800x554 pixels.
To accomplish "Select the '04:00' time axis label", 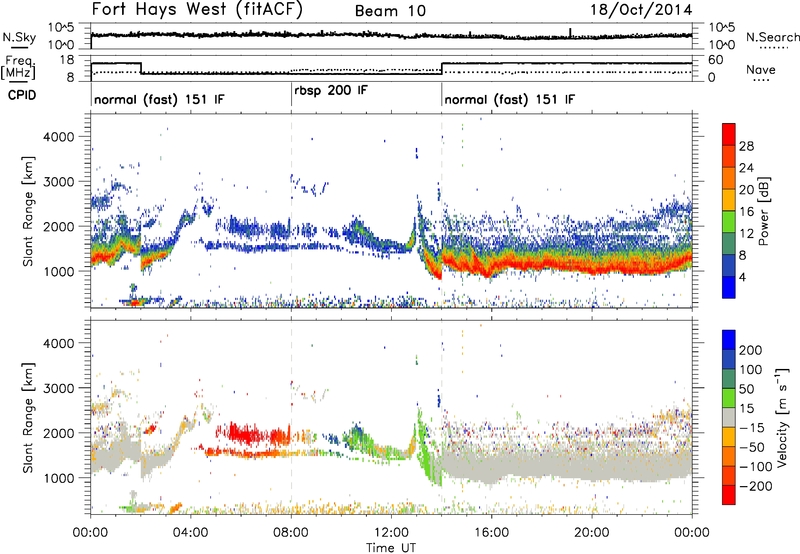I will (x=191, y=533).
